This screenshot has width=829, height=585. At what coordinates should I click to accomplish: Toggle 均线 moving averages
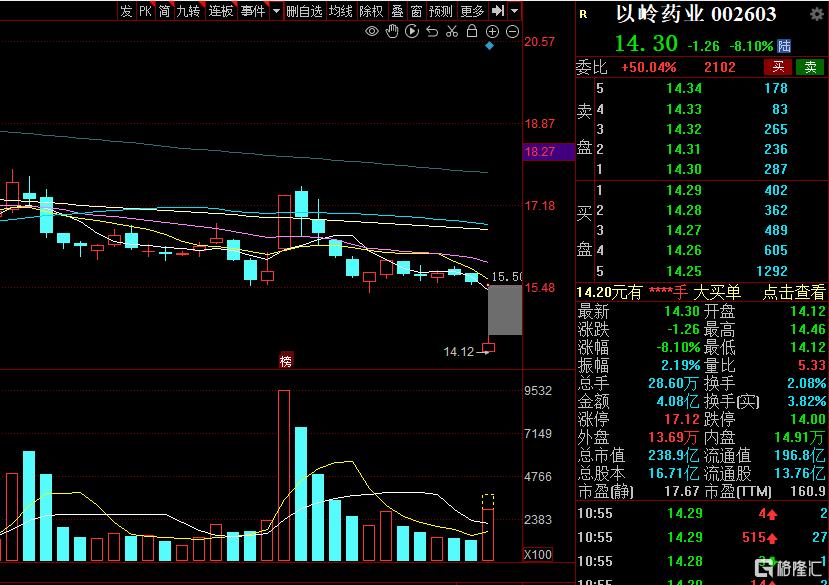click(x=340, y=11)
